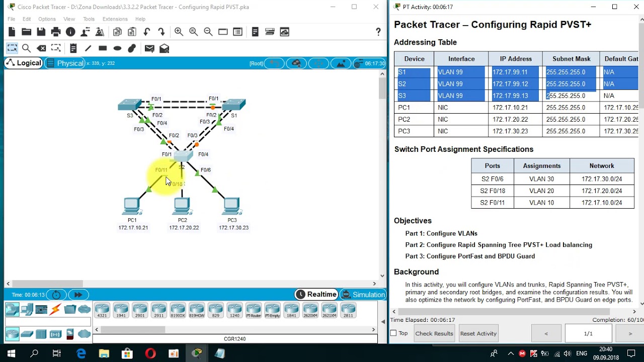Choose the Place Note tool

73,48
